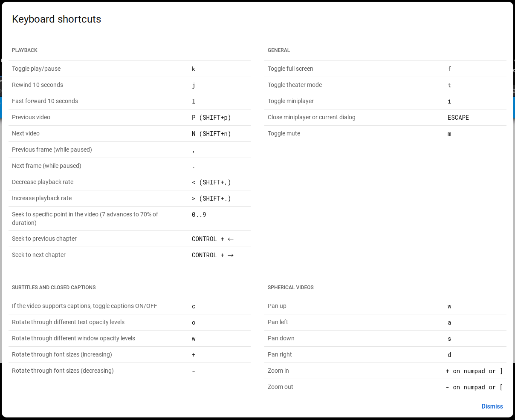
Task: Click the Keyboard shortcuts dialog title
Action: (56, 19)
